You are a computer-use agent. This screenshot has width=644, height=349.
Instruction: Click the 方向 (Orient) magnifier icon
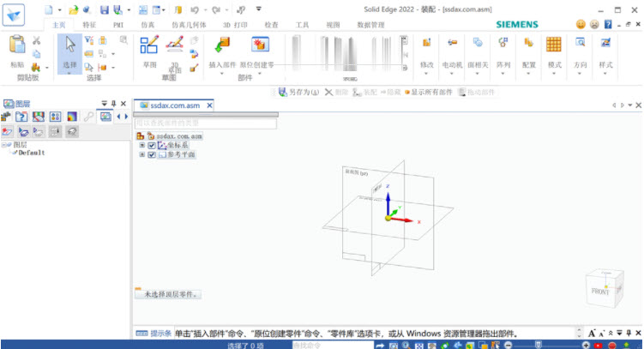click(580, 42)
